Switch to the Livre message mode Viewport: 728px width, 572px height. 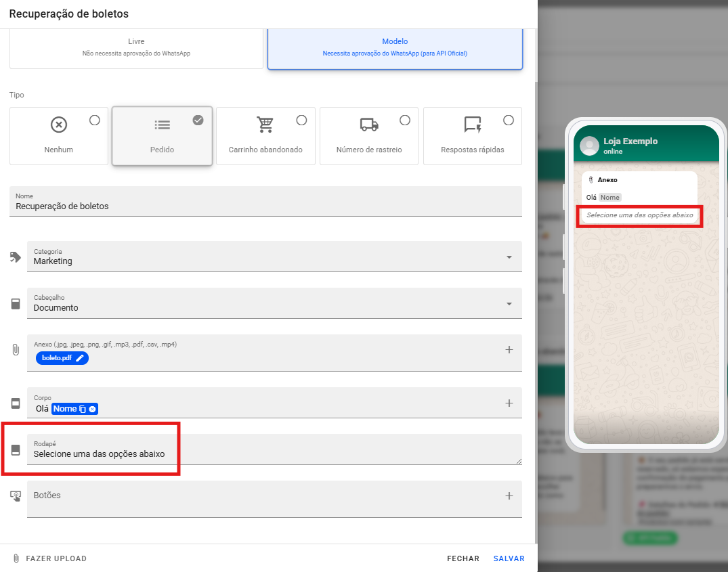(x=136, y=47)
